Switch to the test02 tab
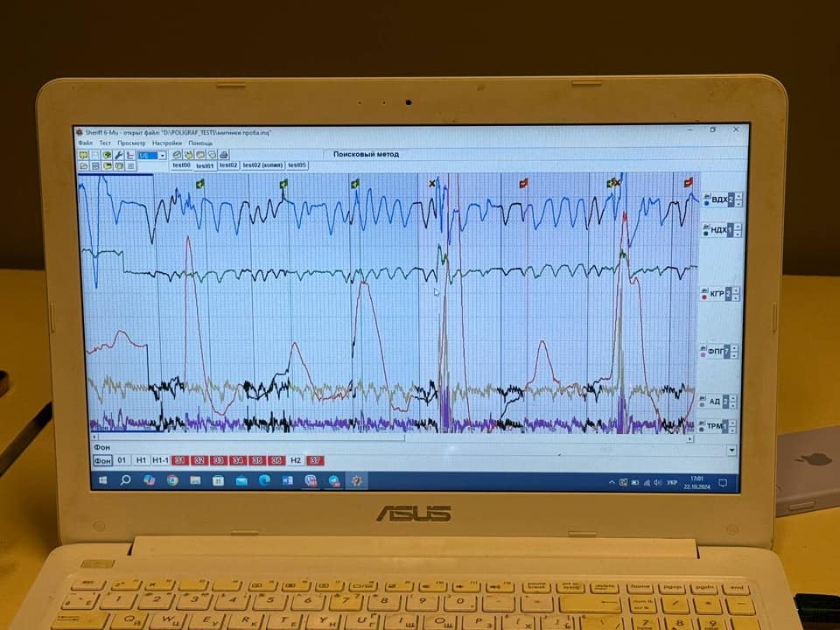Screen dimensions: 840x630 point(228,164)
